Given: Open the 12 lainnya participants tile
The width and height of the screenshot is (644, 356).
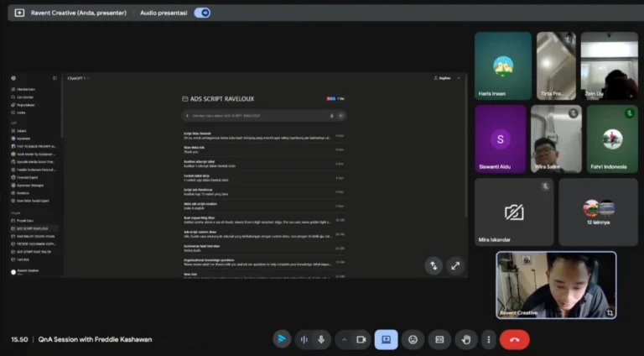Looking at the screenshot, I should pos(599,212).
